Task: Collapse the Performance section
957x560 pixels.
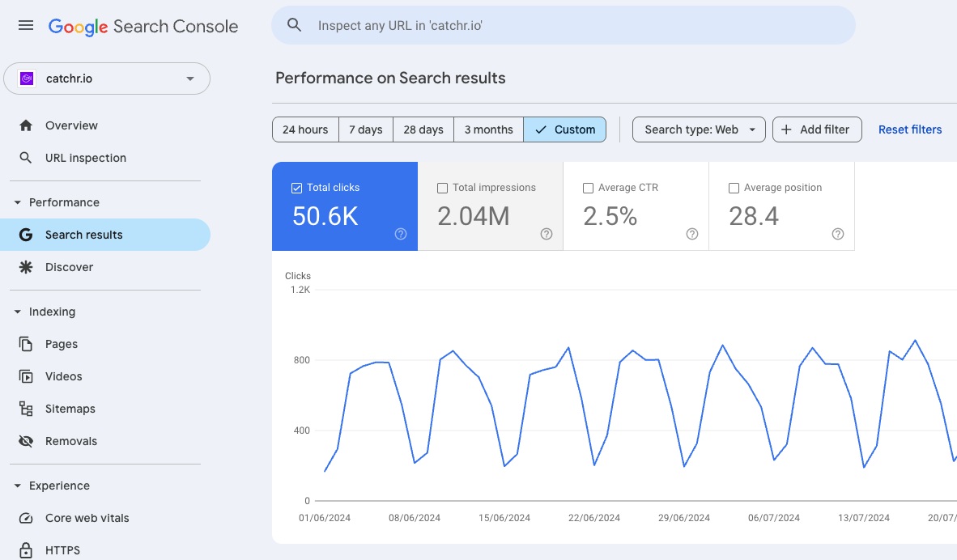Action: click(18, 202)
